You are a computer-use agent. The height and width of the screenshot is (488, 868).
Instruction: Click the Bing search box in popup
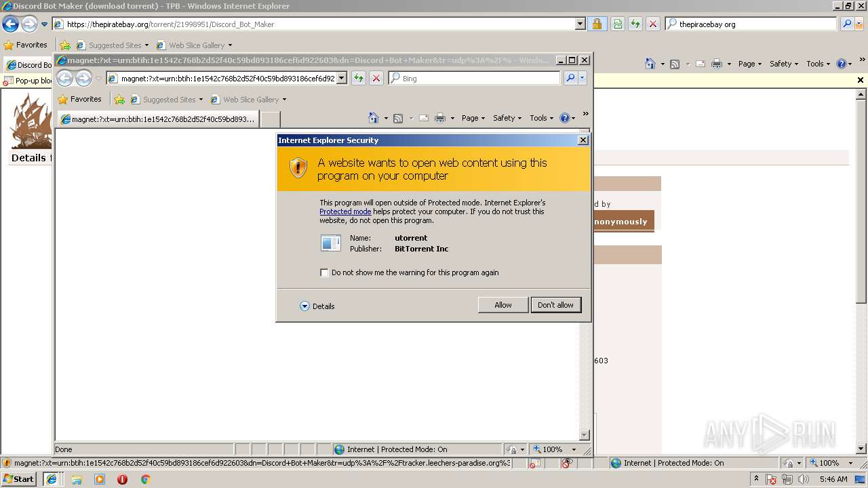click(x=475, y=79)
